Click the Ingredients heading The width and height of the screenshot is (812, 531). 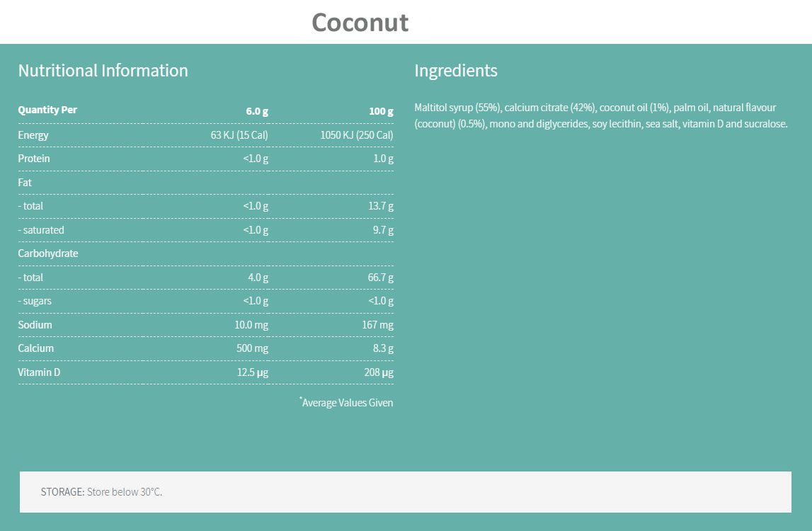455,71
